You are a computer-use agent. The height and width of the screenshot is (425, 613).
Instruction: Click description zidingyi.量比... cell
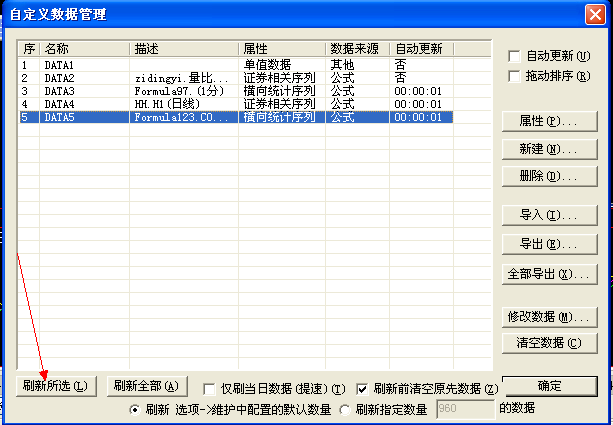click(181, 78)
